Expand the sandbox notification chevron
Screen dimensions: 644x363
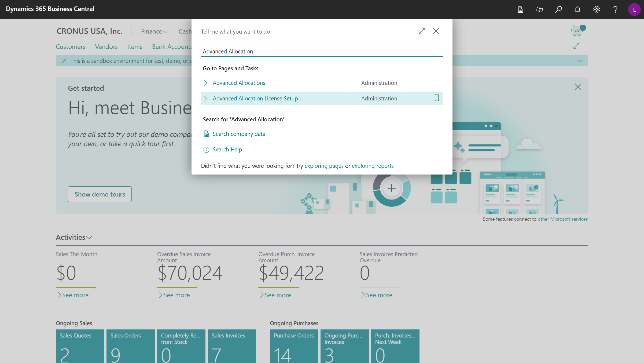[580, 61]
